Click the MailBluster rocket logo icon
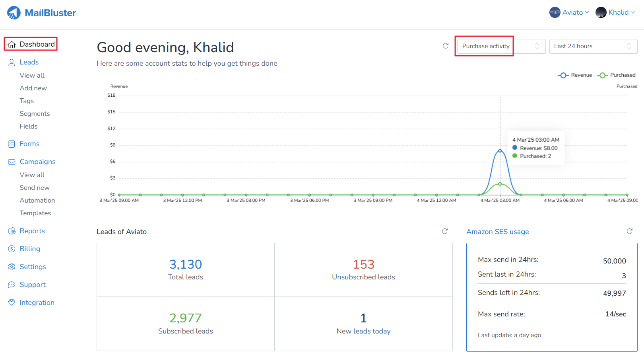The width and height of the screenshot is (644, 357). point(14,13)
